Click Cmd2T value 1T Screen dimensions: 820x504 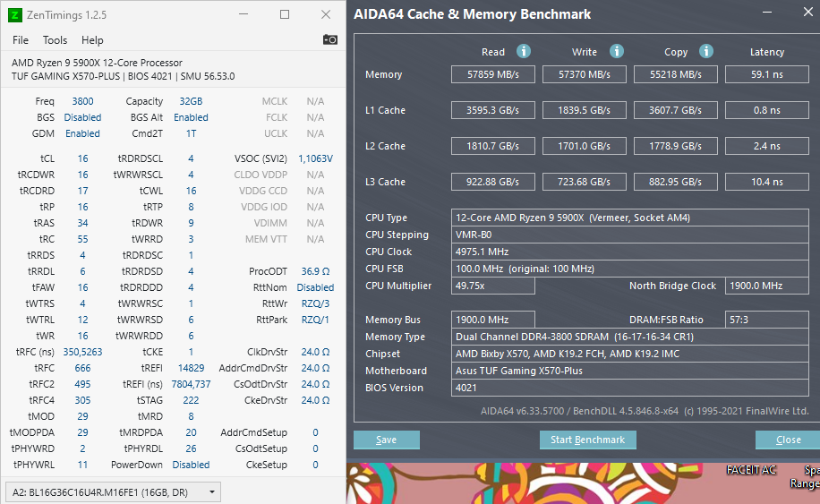point(191,133)
